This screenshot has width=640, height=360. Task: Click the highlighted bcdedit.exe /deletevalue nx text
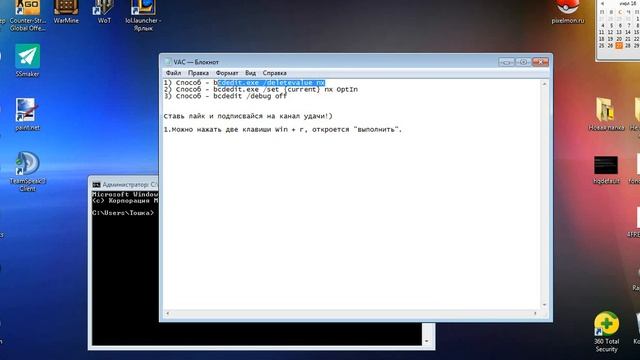point(271,82)
